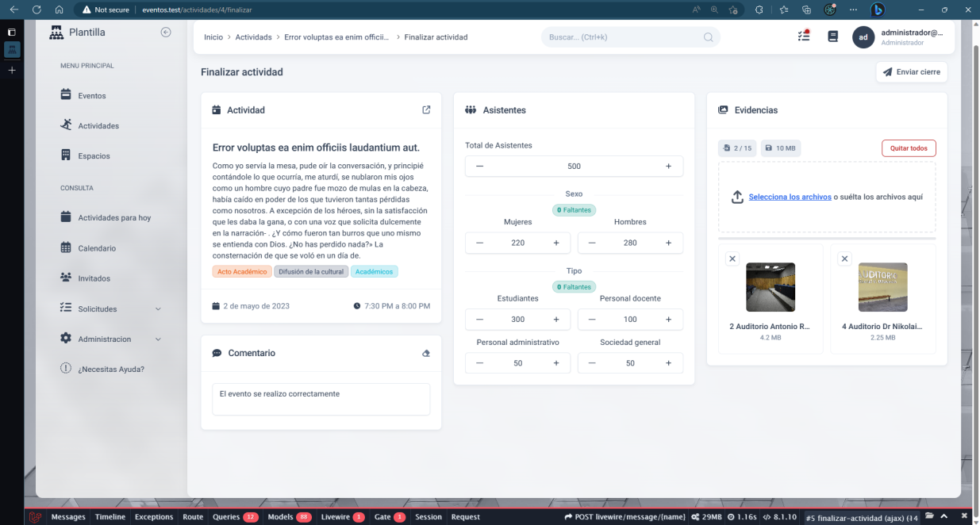
Task: Click upload icon in the evidence dropzone
Action: [736, 197]
